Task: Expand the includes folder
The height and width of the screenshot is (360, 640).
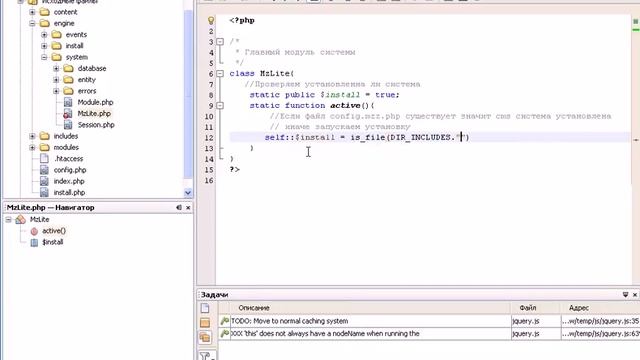Action: 32,136
